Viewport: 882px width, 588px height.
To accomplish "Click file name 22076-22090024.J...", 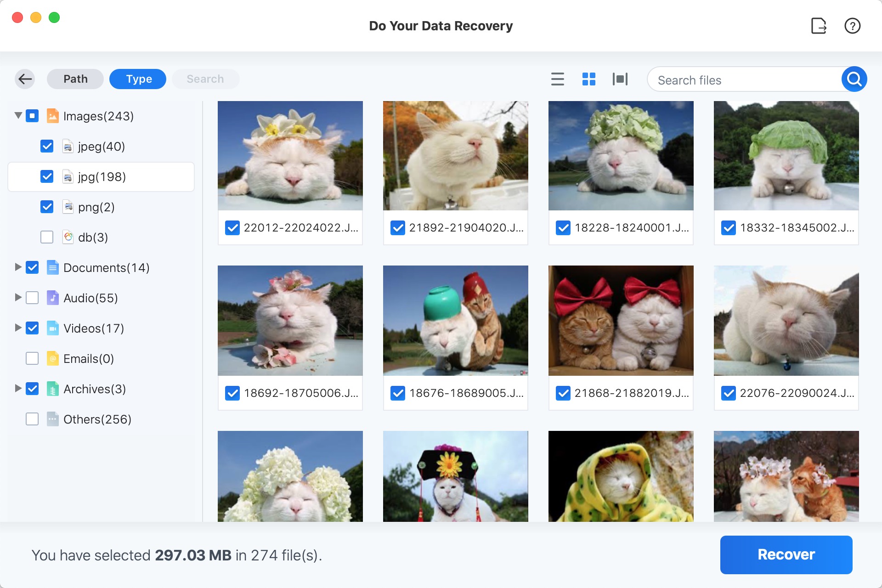I will [x=797, y=393].
